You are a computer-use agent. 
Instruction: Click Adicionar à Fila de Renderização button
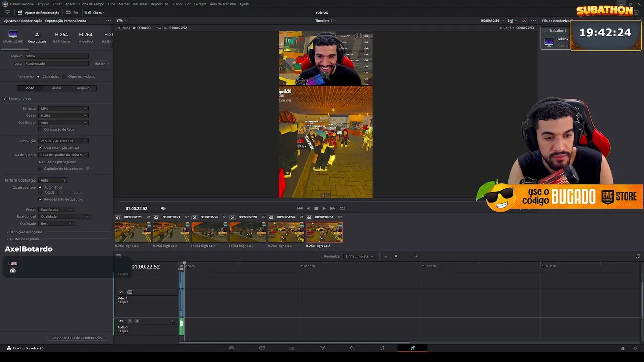point(77,338)
